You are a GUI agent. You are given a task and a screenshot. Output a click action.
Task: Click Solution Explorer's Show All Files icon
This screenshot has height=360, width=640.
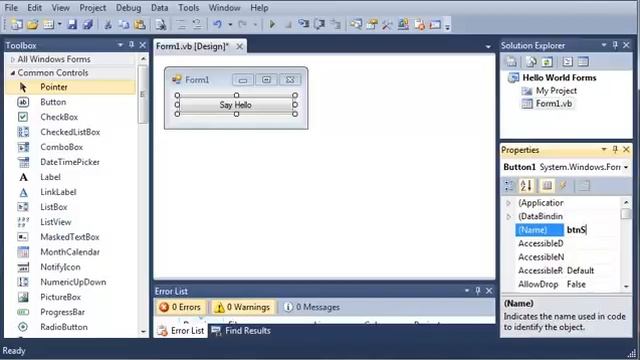(x=531, y=62)
